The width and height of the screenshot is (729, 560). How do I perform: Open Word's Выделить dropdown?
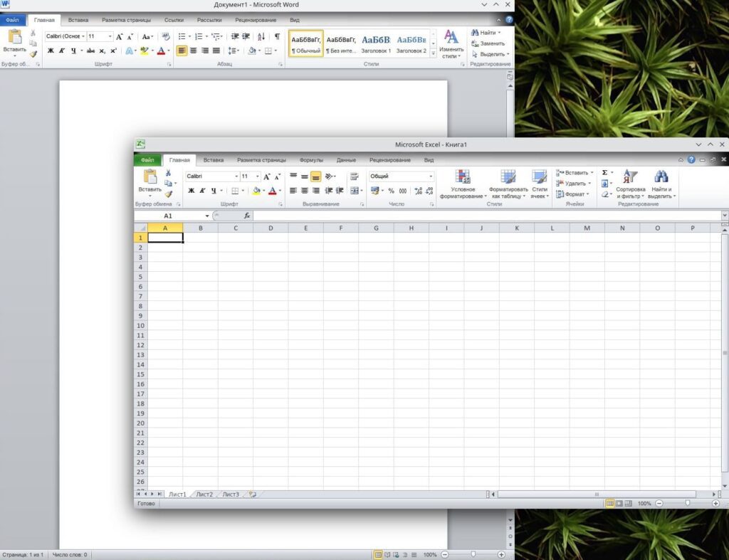tap(491, 54)
